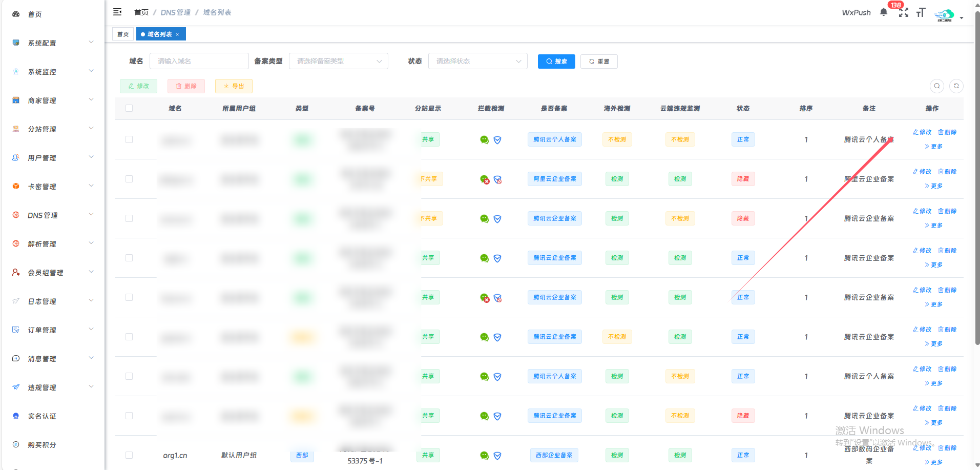The height and width of the screenshot is (470, 980).
Task: Refresh table with round refresh icon
Action: 956,86
